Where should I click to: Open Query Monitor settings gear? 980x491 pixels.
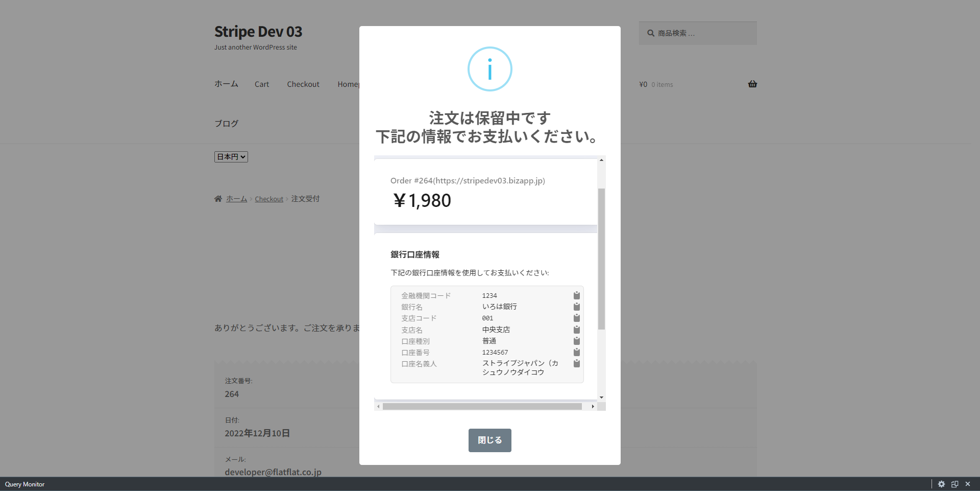(x=941, y=484)
